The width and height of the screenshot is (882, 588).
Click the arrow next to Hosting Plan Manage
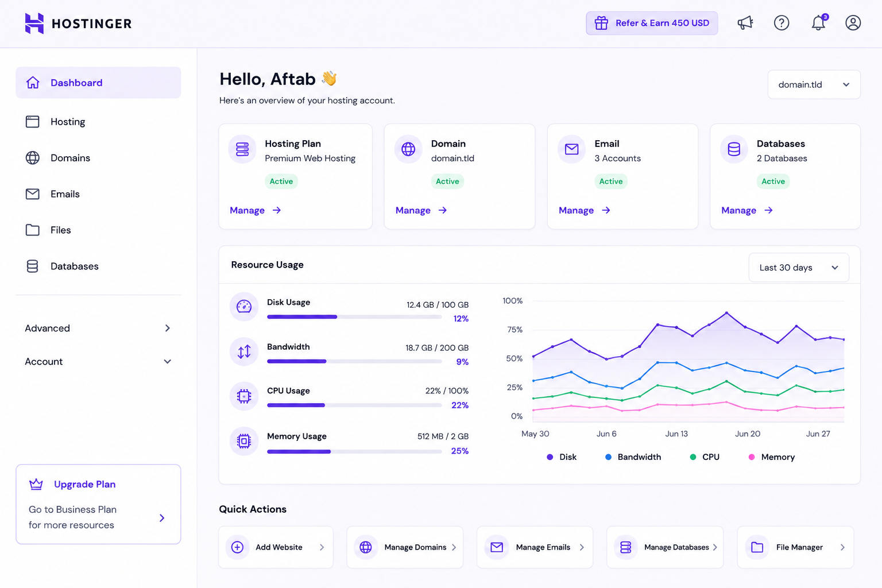277,210
